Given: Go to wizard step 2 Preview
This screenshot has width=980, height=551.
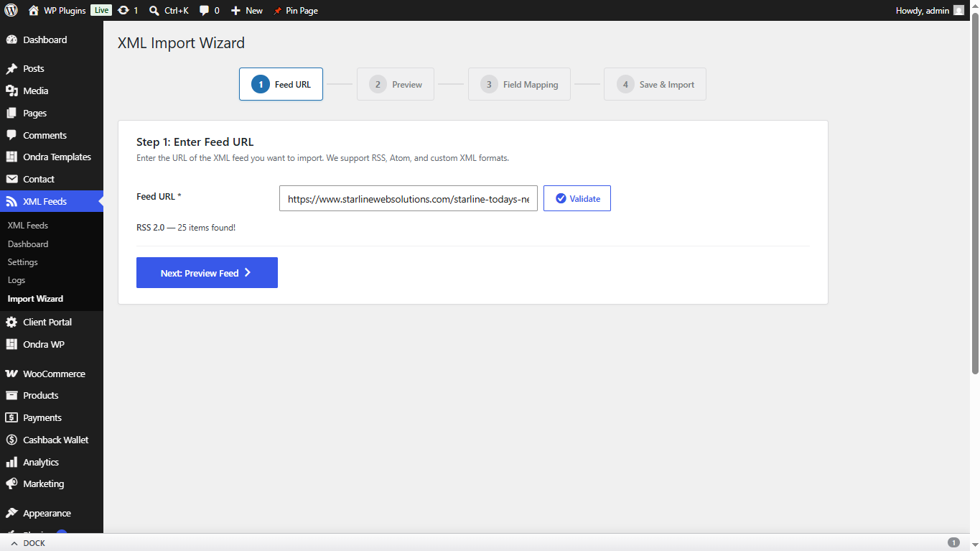Looking at the screenshot, I should point(396,84).
